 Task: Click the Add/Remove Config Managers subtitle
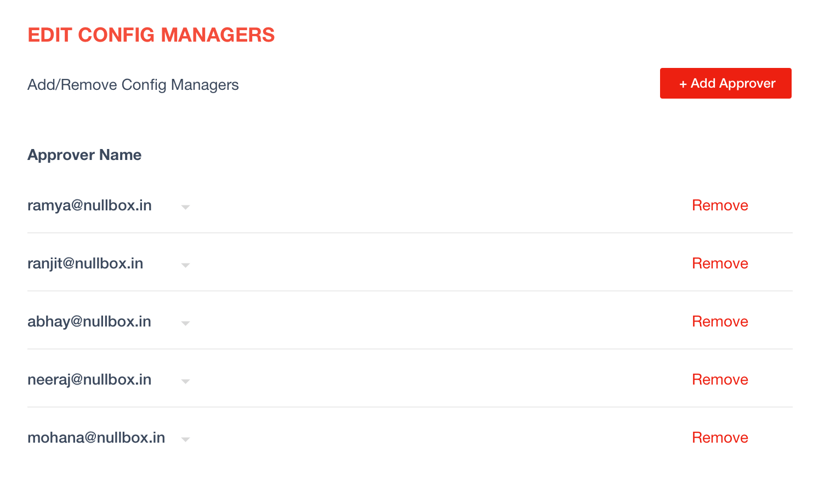pos(133,85)
